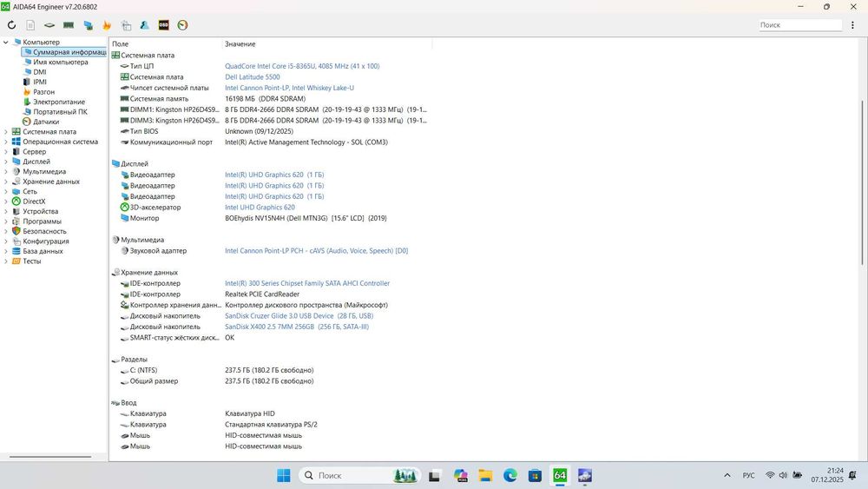Select Суммарная информация in the tree

coord(64,52)
